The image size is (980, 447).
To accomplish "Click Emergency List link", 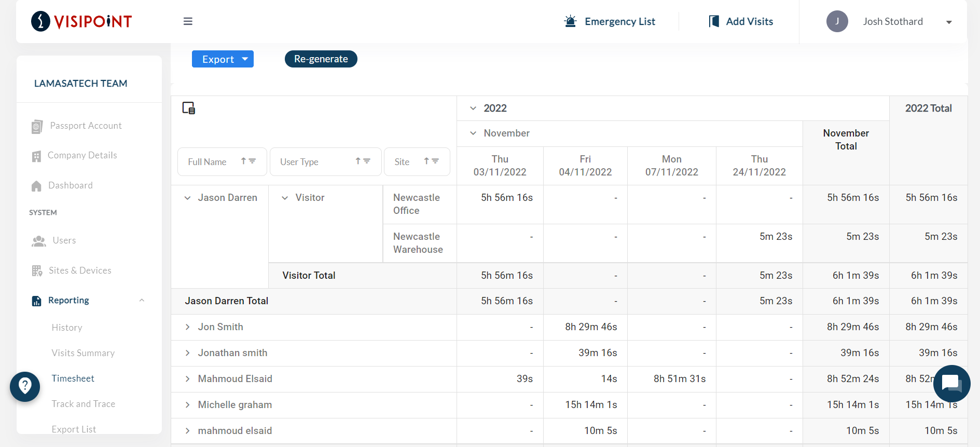I will [x=620, y=21].
